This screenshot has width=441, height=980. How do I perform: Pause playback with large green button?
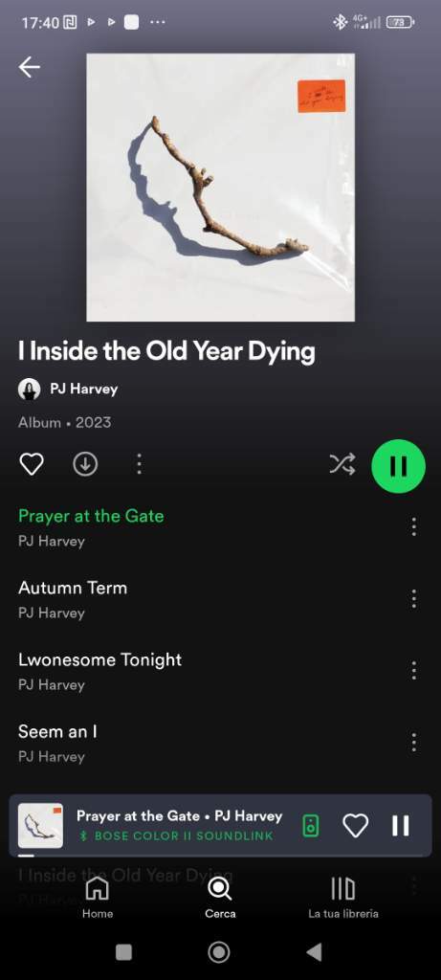(x=398, y=466)
